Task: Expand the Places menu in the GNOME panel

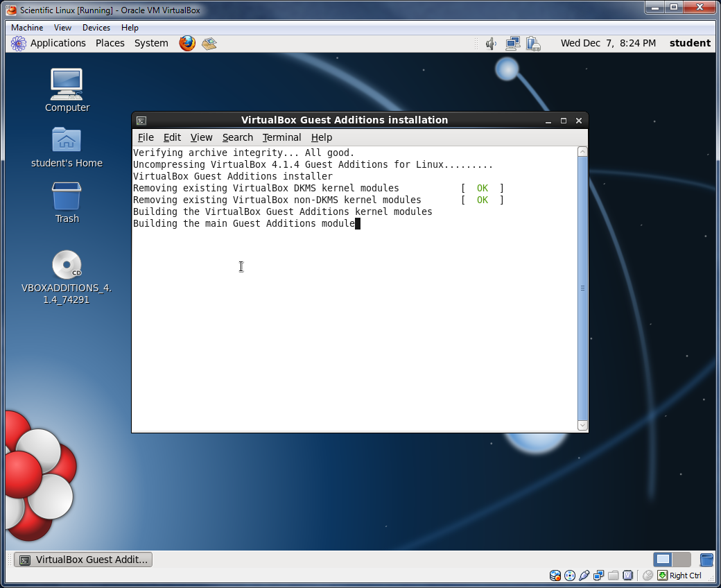Action: (x=110, y=43)
